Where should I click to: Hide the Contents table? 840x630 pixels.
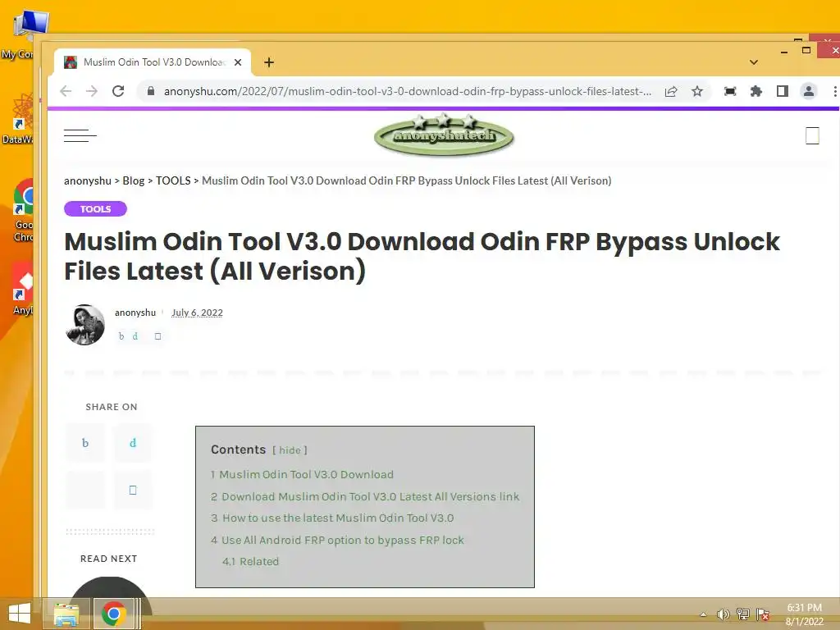(290, 450)
